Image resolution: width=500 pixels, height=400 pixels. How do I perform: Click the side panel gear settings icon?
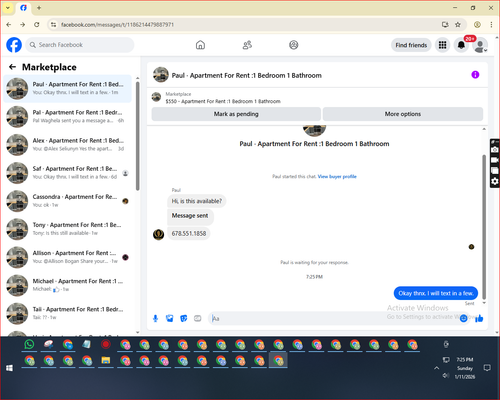(x=495, y=181)
